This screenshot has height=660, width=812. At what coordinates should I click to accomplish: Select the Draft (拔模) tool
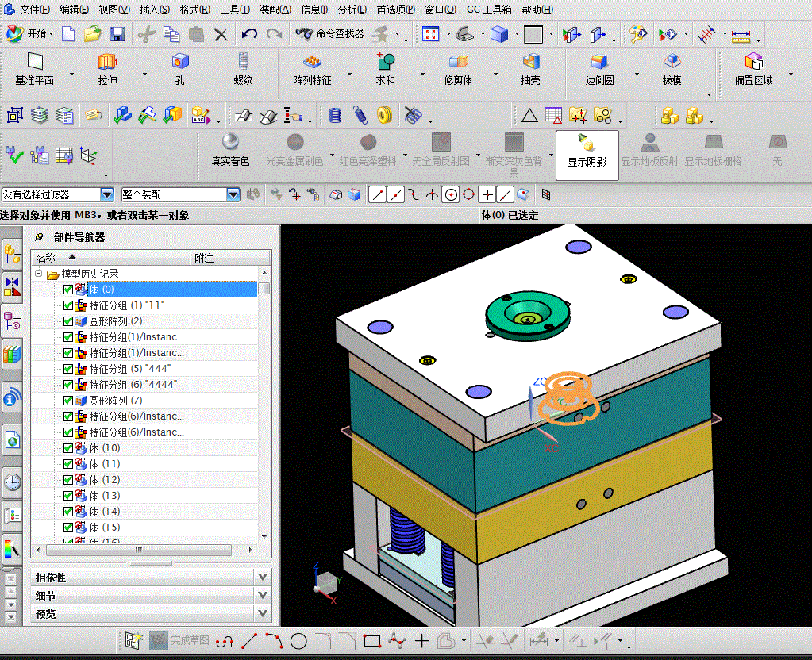point(672,69)
